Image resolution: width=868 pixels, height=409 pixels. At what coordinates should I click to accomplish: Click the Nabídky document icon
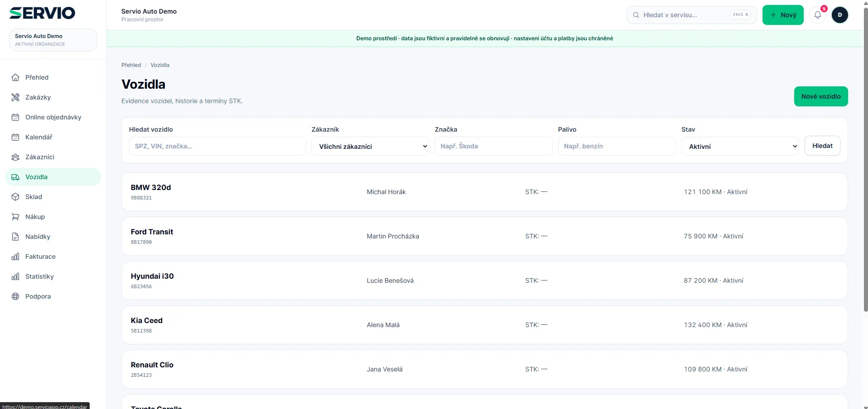15,237
